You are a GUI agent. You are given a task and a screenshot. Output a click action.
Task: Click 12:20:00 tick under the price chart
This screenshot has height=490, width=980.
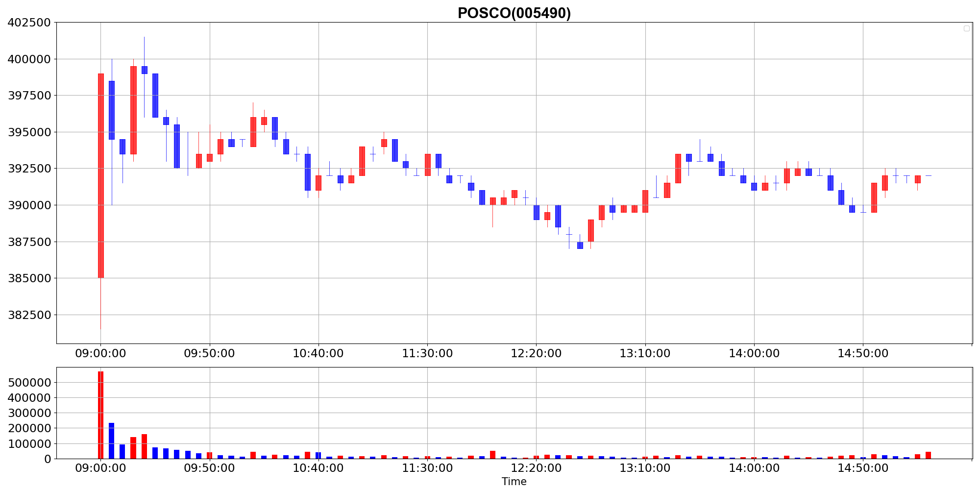tap(536, 353)
